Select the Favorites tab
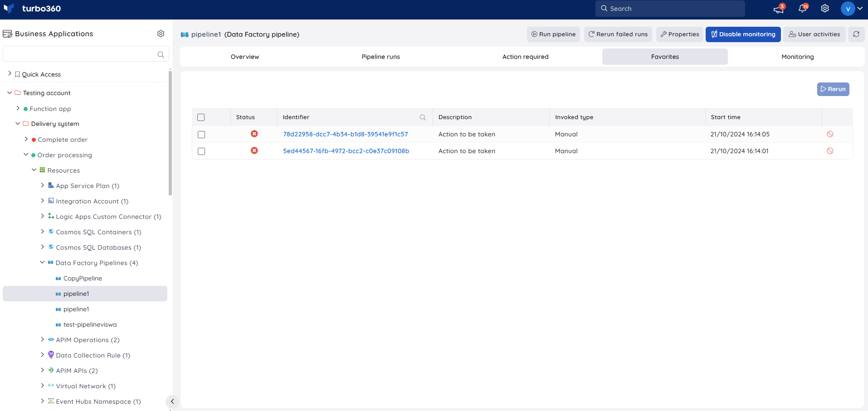868x411 pixels. click(x=665, y=57)
